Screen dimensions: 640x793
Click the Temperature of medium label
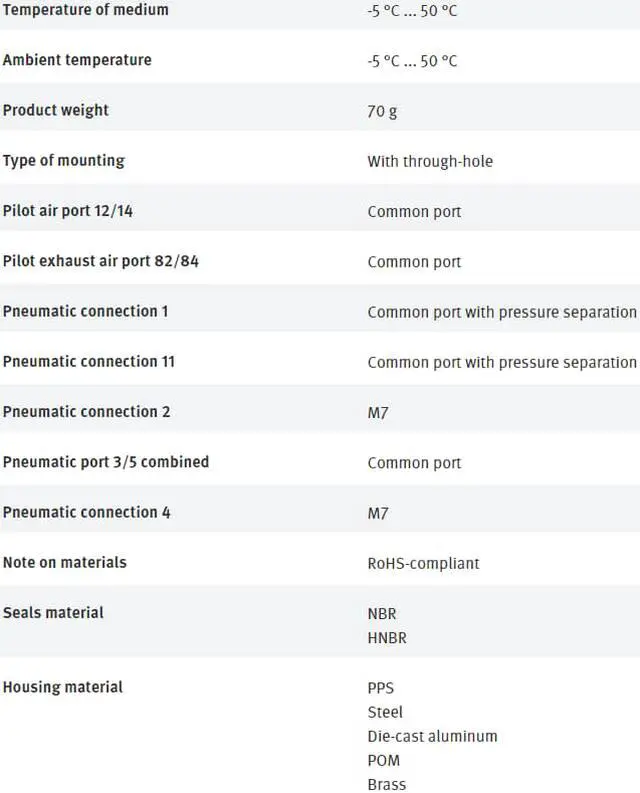85,10
